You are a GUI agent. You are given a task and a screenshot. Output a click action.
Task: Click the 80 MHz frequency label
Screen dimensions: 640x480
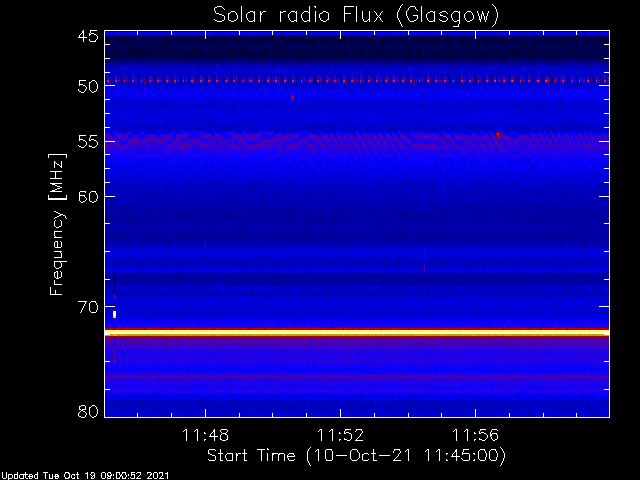88,411
